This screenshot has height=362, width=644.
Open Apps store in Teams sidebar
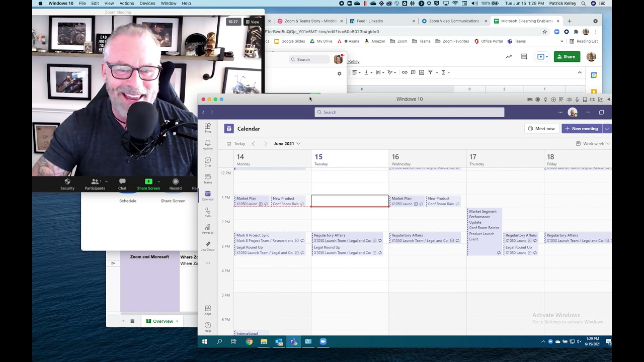tap(208, 310)
